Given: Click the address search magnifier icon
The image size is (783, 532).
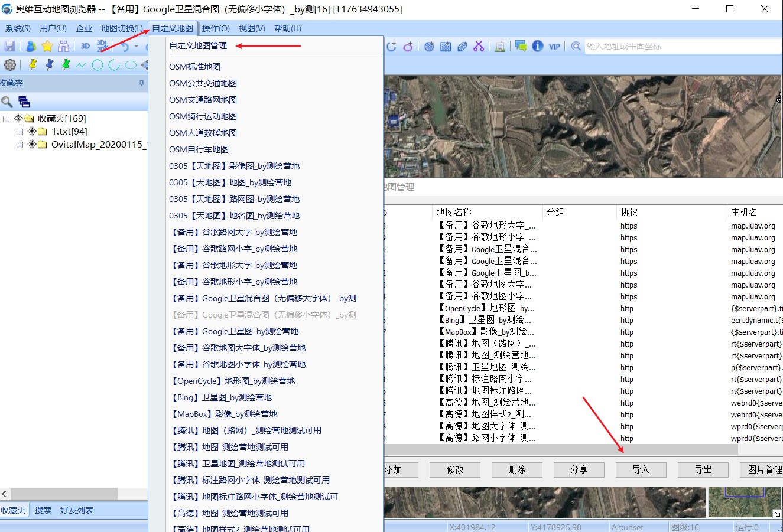Looking at the screenshot, I should click(576, 46).
